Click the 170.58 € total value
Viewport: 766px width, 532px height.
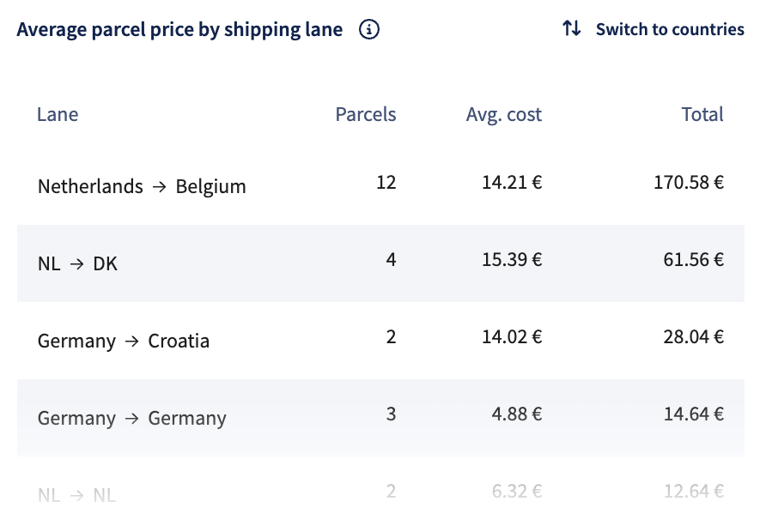coord(689,183)
